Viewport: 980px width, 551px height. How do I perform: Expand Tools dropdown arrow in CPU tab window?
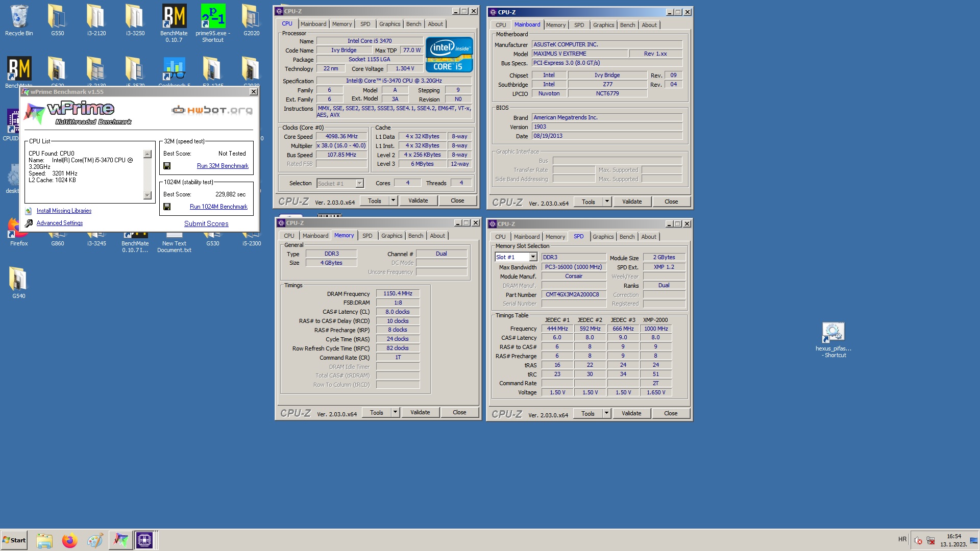[x=393, y=201]
